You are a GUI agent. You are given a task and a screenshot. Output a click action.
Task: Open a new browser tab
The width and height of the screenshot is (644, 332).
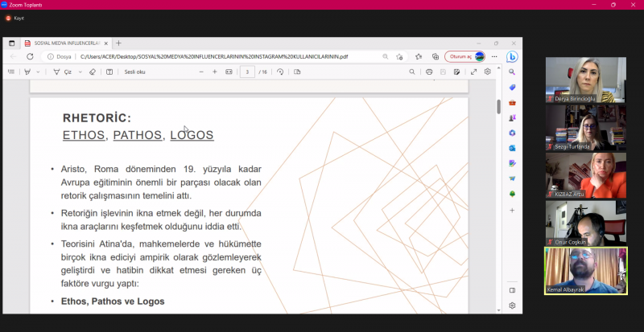[118, 43]
